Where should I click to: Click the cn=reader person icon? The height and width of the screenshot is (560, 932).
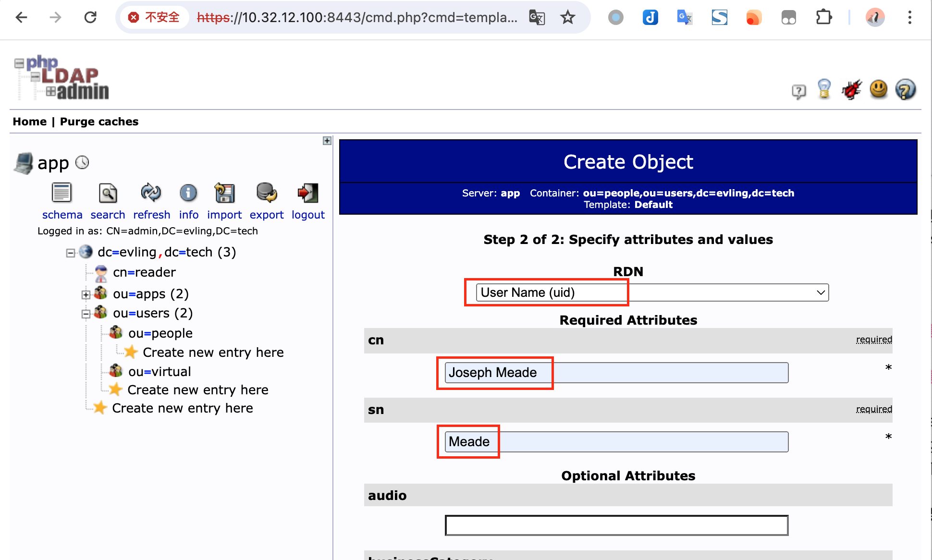(x=101, y=273)
